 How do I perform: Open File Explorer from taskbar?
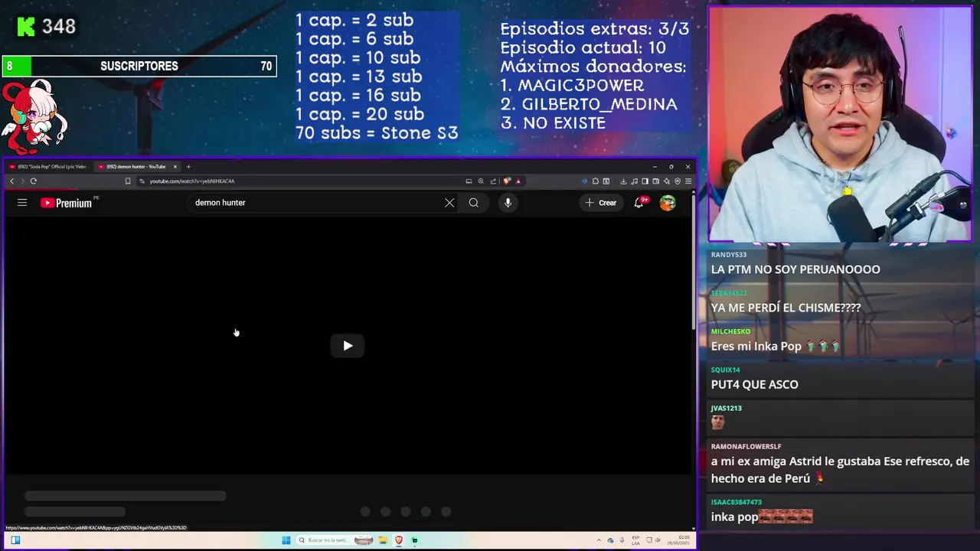[x=383, y=540]
